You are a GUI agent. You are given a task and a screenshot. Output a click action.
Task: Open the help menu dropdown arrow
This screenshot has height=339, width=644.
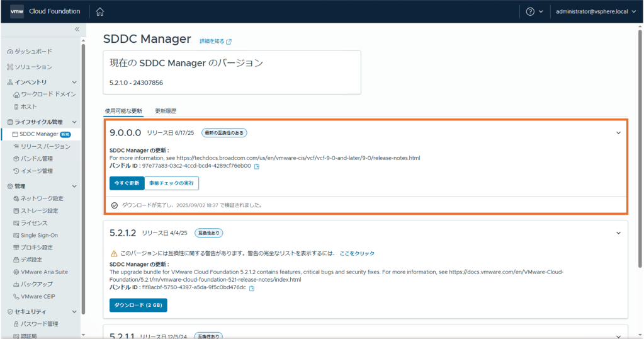pos(541,11)
